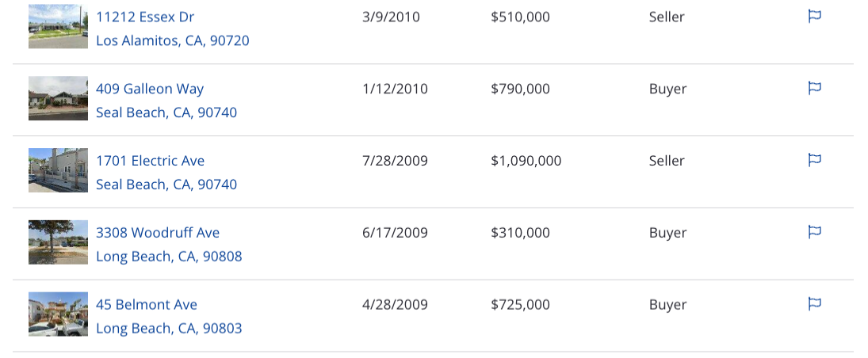Open the Essex Dr house thumbnail

[58, 26]
